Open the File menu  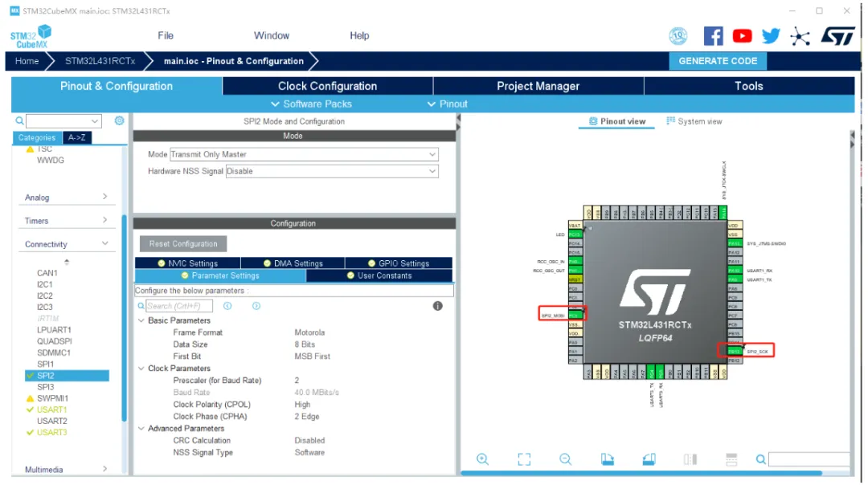pos(166,35)
